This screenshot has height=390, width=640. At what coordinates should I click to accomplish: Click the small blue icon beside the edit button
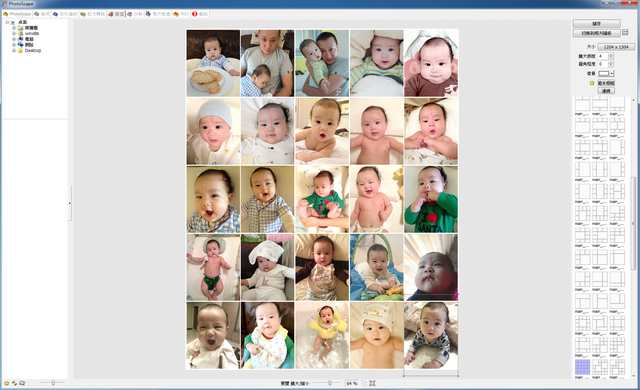(625, 32)
